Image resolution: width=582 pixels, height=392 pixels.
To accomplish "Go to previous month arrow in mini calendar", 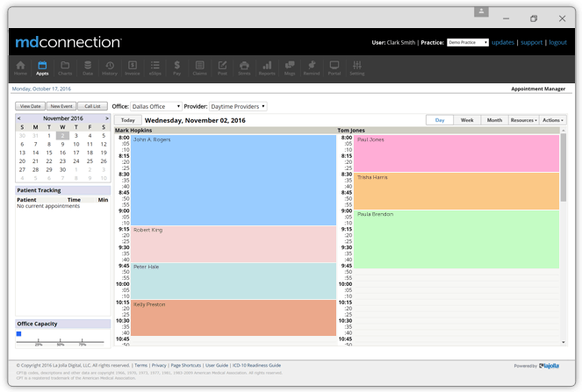I will click(19, 118).
